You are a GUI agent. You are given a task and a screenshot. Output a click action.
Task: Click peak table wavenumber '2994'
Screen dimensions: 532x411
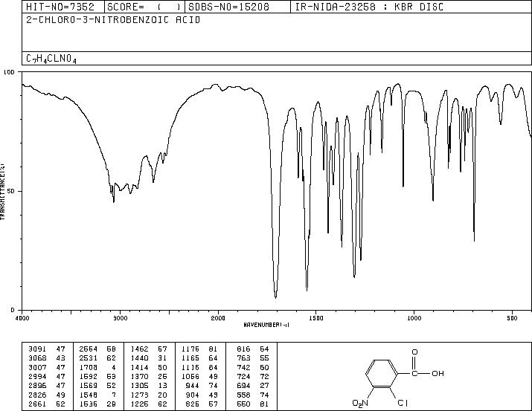click(x=37, y=376)
